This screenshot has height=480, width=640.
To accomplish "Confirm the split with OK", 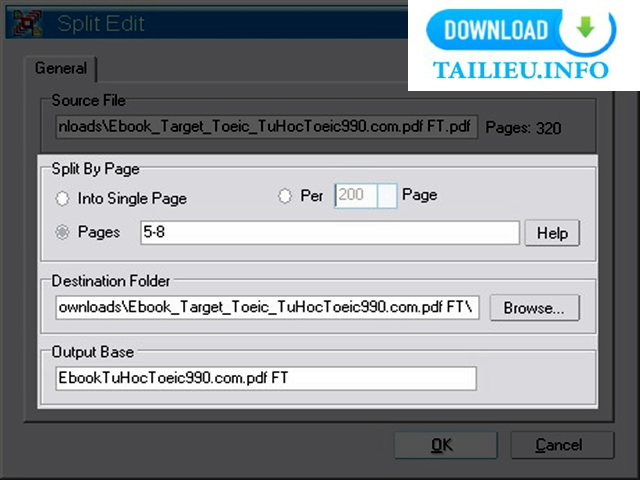I will coord(446,445).
